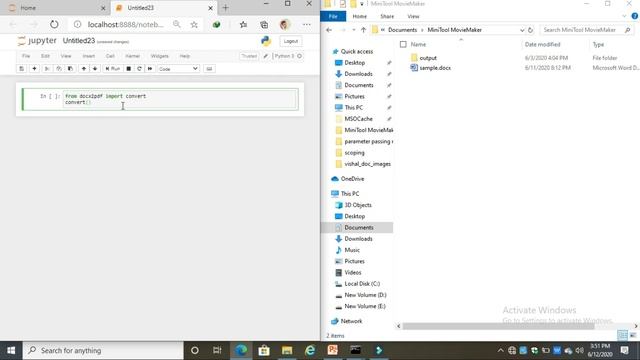Refresh the browser page

pyautogui.click(x=54, y=24)
